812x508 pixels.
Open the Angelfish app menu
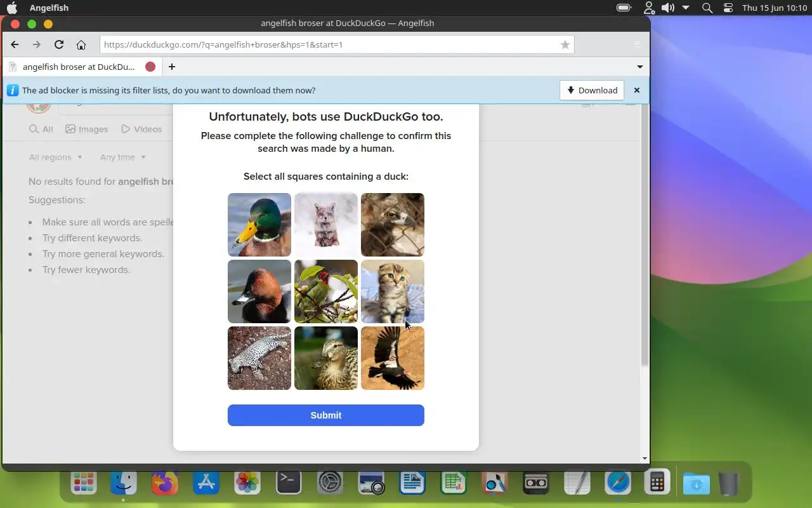[x=49, y=8]
